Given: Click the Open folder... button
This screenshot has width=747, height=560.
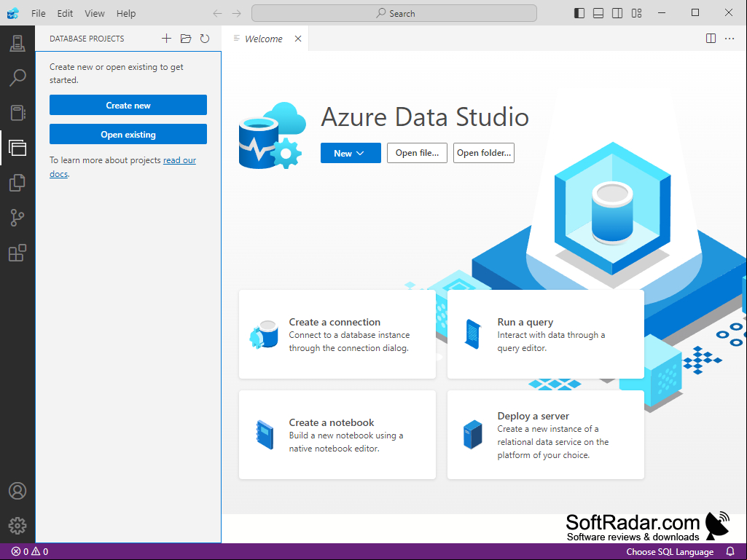Looking at the screenshot, I should tap(484, 153).
